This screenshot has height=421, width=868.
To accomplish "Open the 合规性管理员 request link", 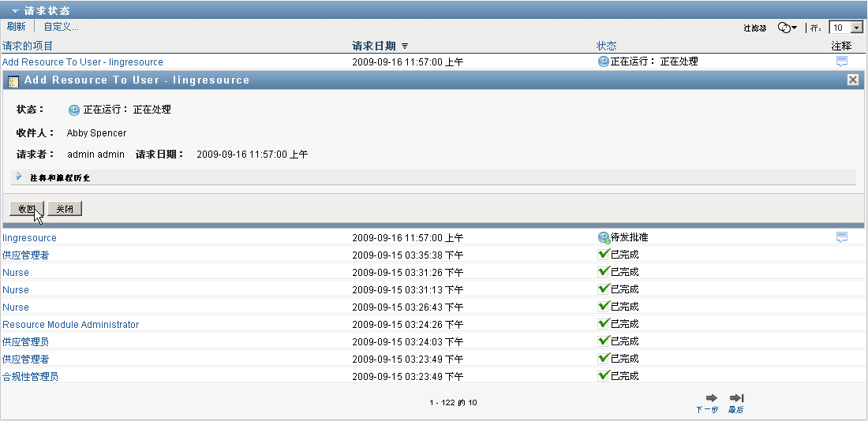I will point(30,377).
